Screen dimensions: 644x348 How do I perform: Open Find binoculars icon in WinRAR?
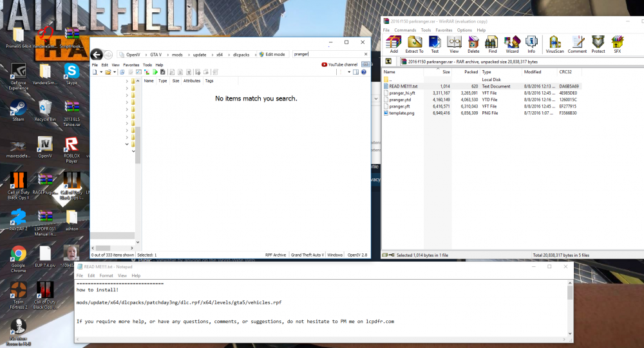point(492,44)
